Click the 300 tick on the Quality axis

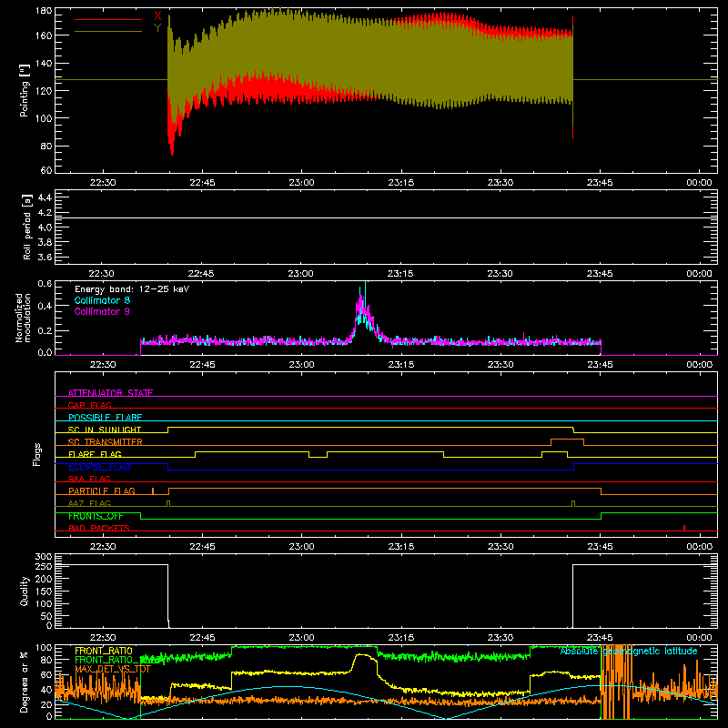point(43,557)
